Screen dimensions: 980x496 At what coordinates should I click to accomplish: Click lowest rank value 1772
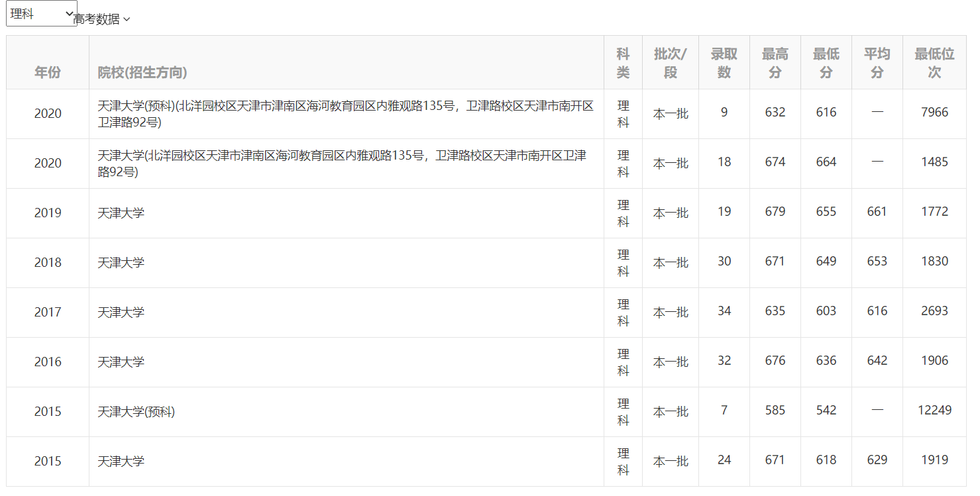pos(934,211)
